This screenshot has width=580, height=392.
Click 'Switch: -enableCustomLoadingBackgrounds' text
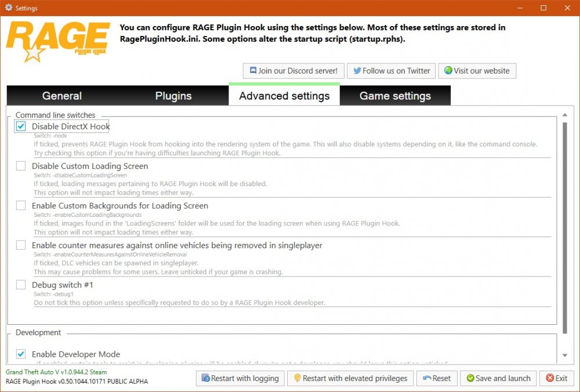(x=88, y=215)
